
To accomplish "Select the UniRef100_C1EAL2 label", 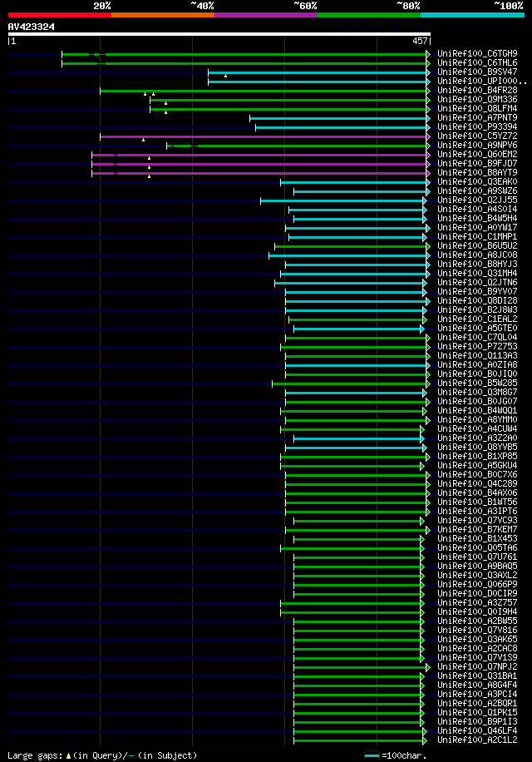I will pos(477,319).
